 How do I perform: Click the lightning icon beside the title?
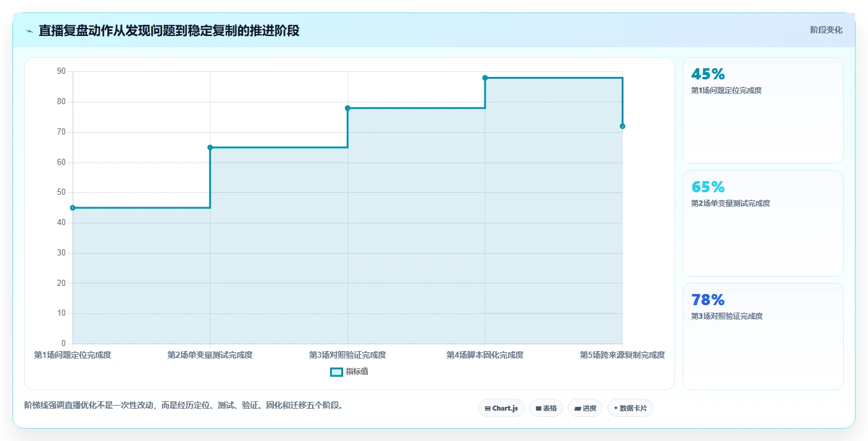pyautogui.click(x=30, y=31)
